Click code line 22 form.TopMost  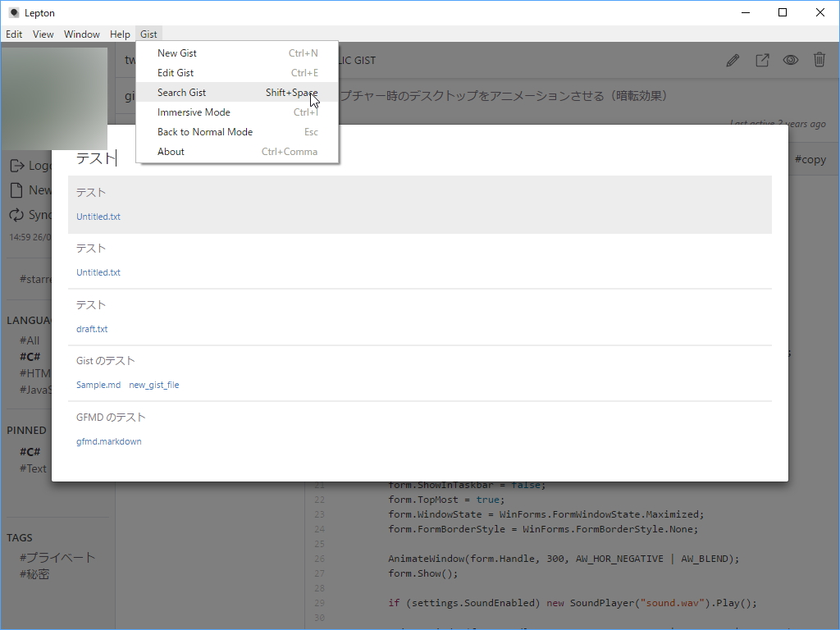click(447, 500)
